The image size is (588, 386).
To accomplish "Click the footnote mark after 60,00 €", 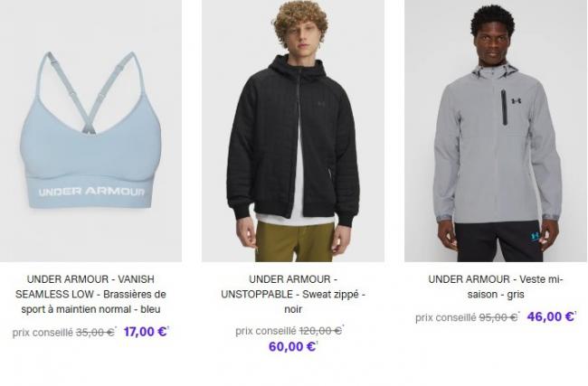I will pyautogui.click(x=318, y=343).
